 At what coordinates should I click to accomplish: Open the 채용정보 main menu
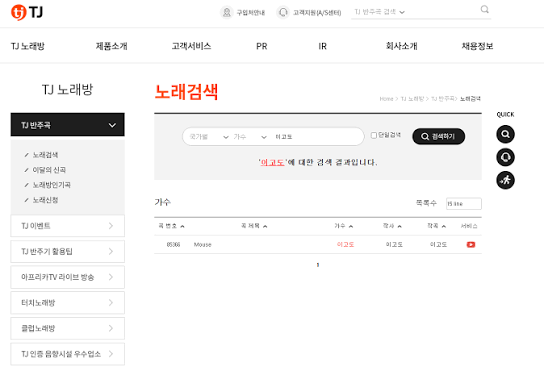(477, 46)
